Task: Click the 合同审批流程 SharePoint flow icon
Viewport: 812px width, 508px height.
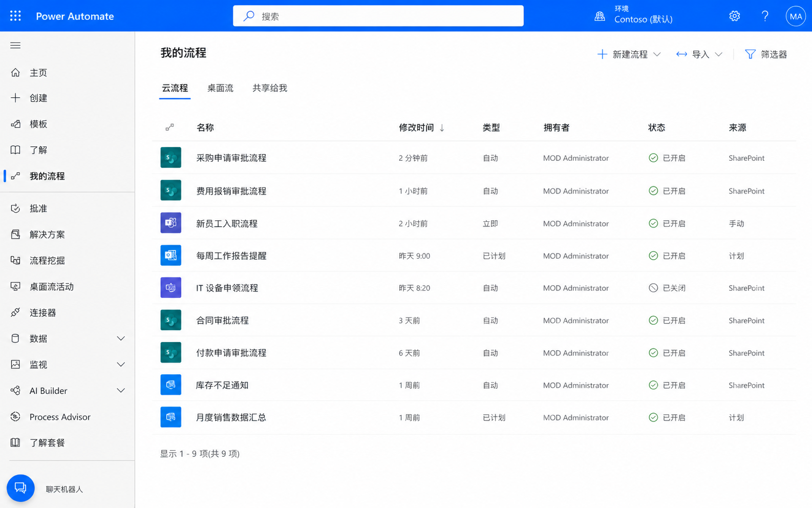Action: [x=170, y=320]
